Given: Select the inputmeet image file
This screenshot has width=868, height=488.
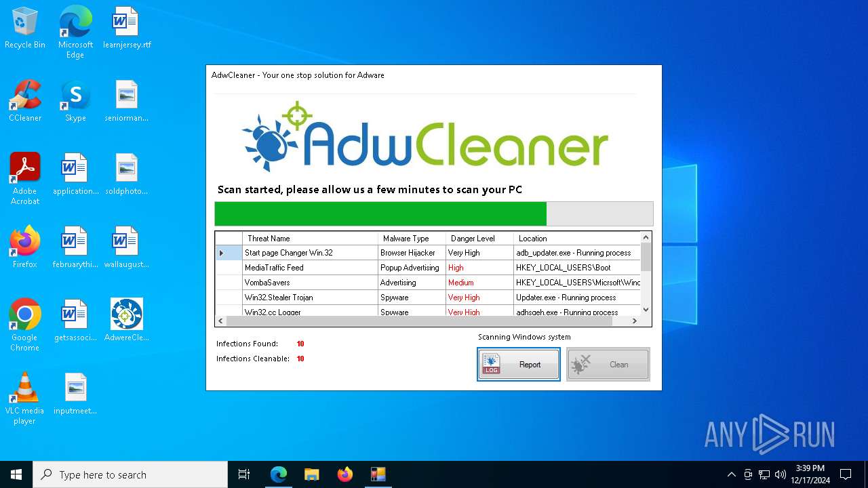Looking at the screenshot, I should (75, 394).
